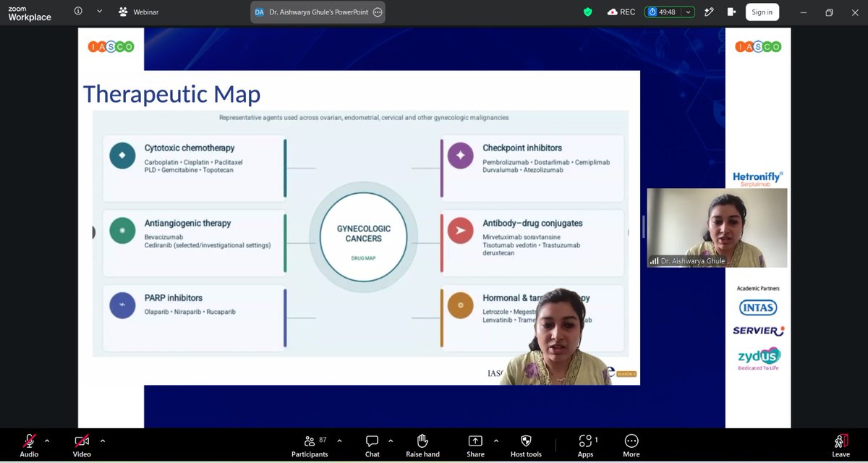Open more options on the shared PowerPoint tab
This screenshot has height=463, width=868.
pyautogui.click(x=377, y=12)
